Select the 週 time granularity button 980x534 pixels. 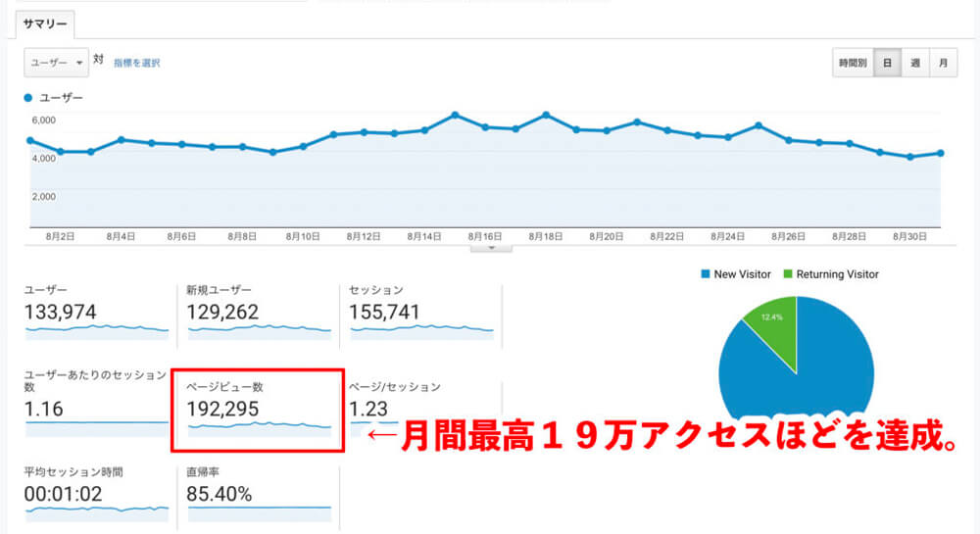coord(914,63)
